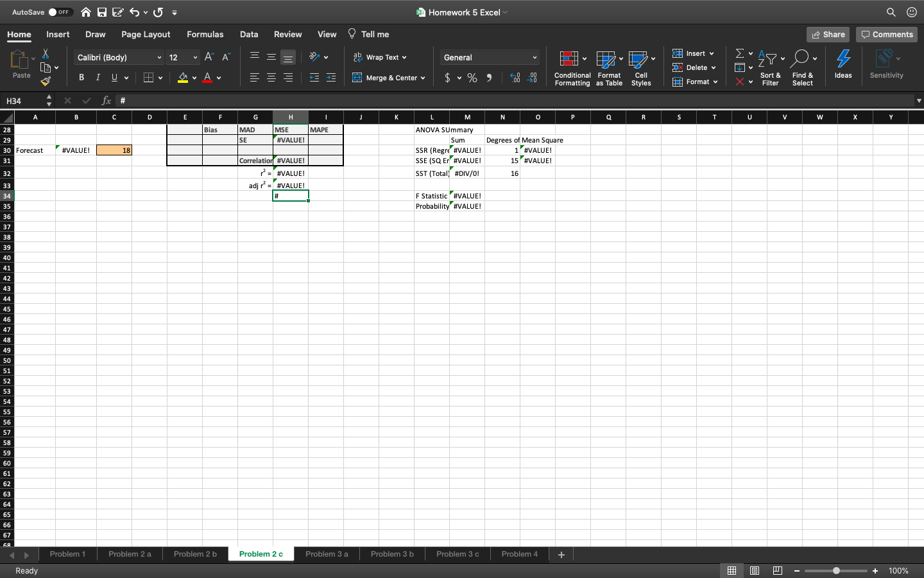Toggle Underline formatting
This screenshot has height=578, width=924.
tap(114, 77)
